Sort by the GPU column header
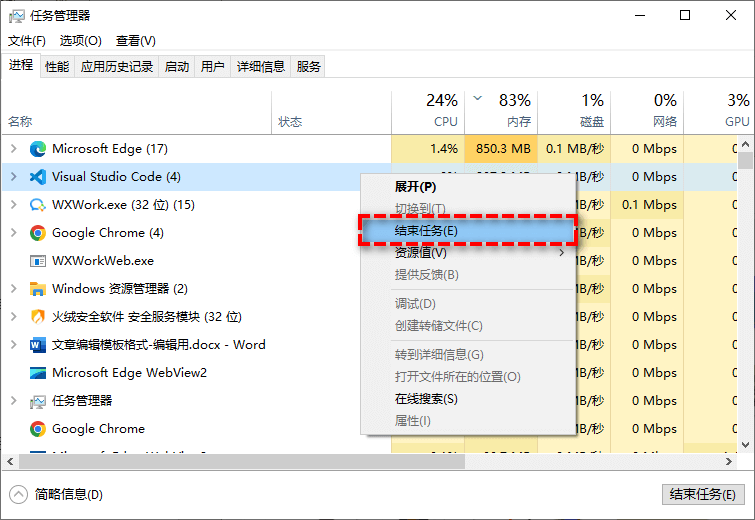 click(x=719, y=112)
